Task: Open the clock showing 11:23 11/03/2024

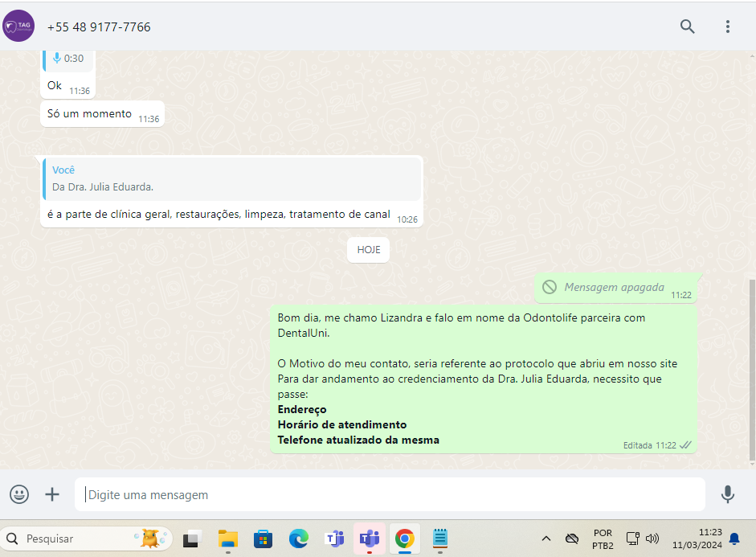Action: [697, 539]
